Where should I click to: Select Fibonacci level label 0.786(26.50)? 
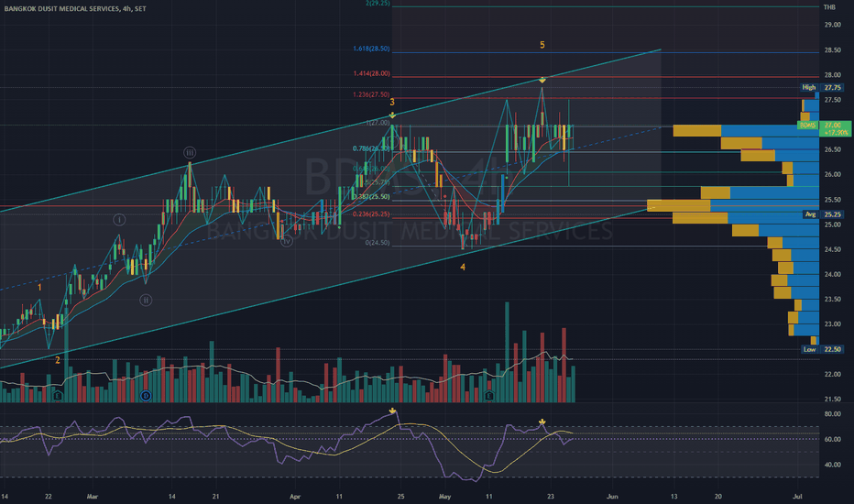coord(371,148)
